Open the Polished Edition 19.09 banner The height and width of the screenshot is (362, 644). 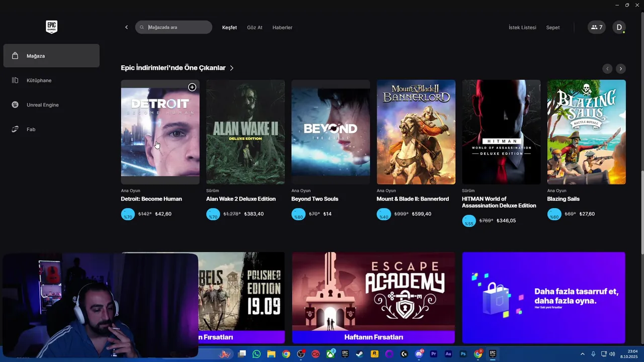(242, 298)
